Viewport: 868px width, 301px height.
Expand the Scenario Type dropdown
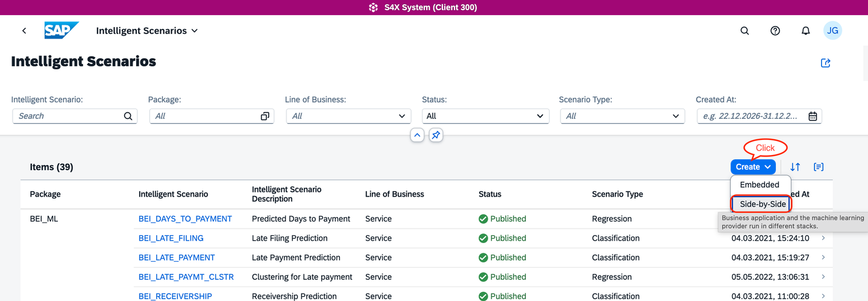(x=676, y=116)
